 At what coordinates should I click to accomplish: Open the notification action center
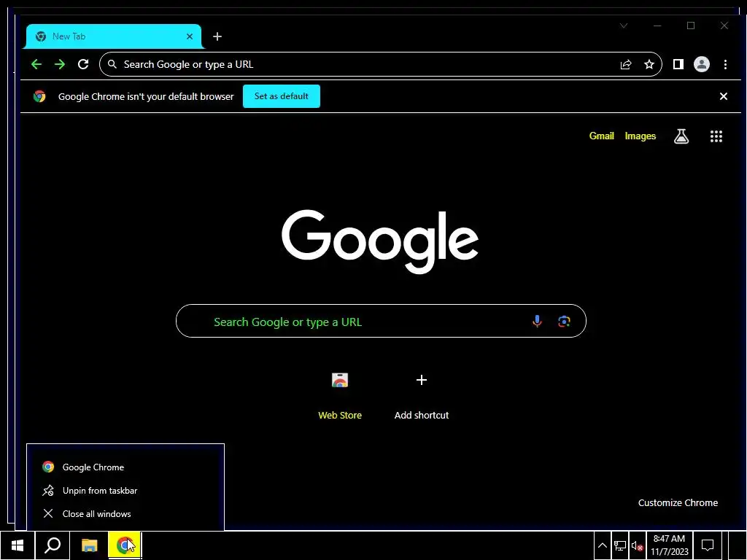[x=708, y=545]
